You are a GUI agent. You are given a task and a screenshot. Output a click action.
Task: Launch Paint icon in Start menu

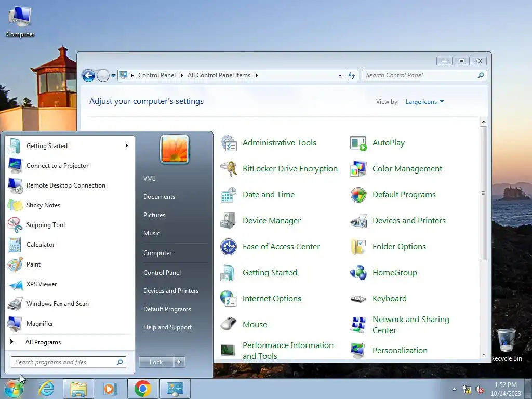pyautogui.click(x=15, y=264)
